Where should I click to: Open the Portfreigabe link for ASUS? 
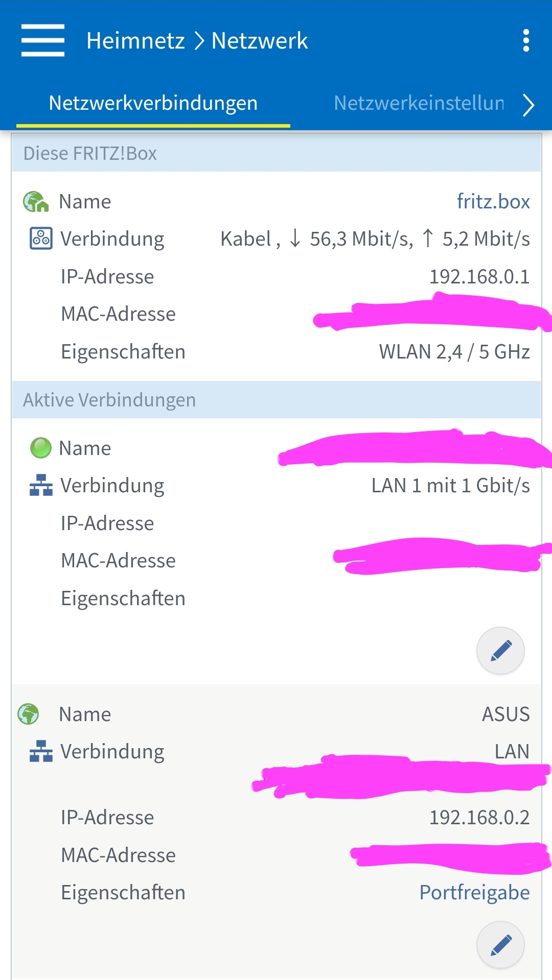click(474, 892)
